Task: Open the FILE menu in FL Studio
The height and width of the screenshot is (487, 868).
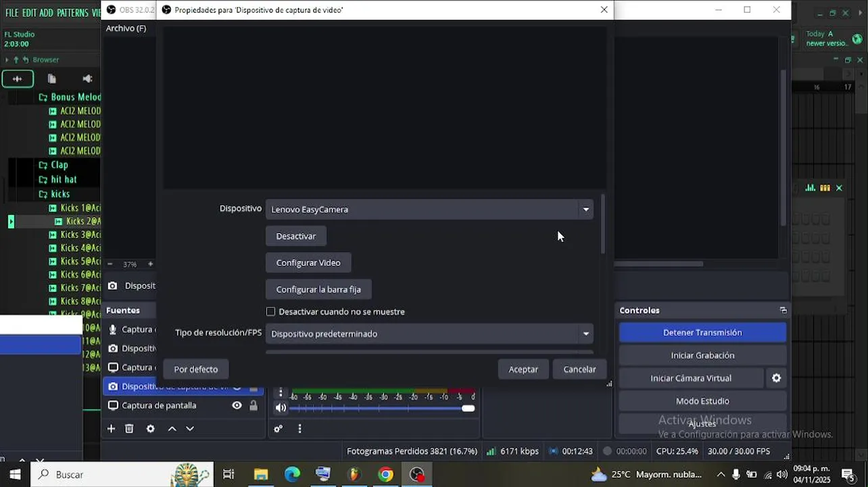Action: click(11, 12)
